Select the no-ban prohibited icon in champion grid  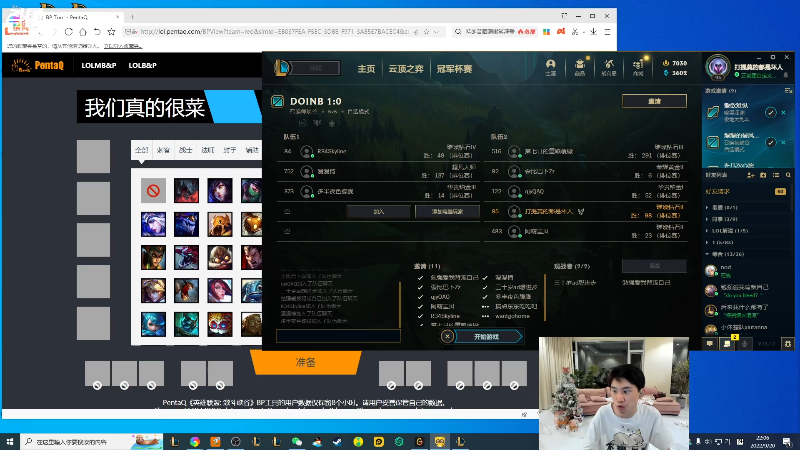pyautogui.click(x=154, y=191)
